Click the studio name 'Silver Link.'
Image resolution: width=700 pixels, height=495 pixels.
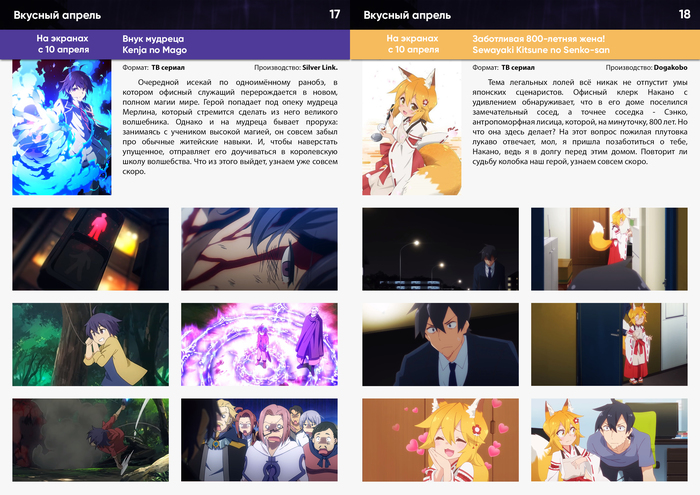[320, 68]
